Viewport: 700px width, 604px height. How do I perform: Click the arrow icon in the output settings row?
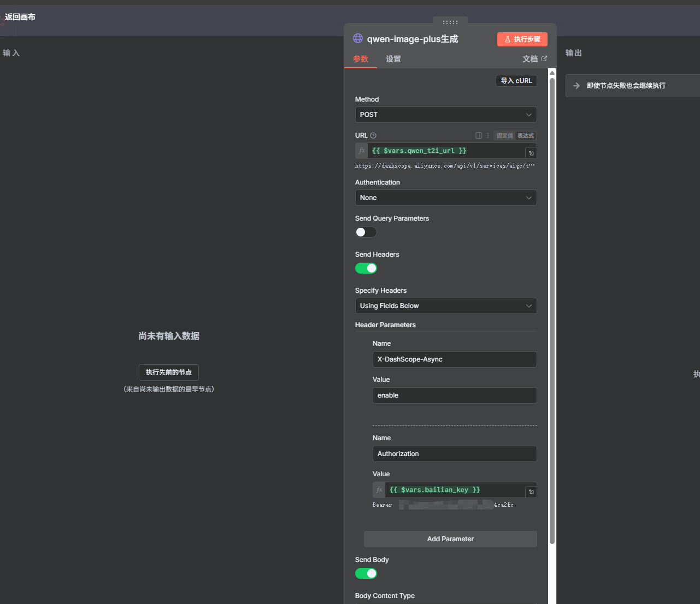[x=577, y=86]
